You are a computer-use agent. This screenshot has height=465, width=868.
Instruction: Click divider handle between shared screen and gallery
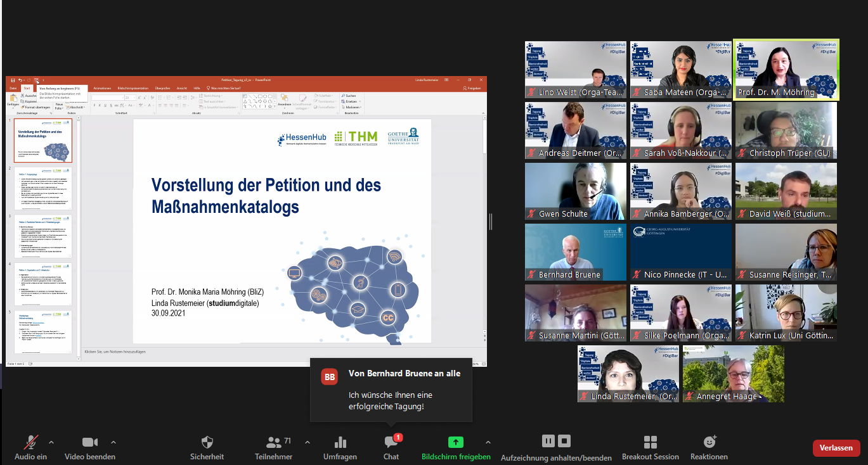[x=491, y=221]
